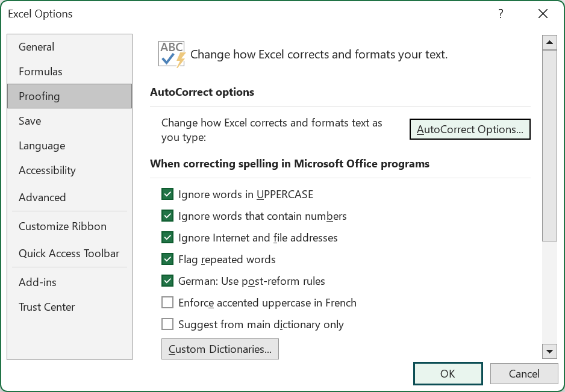Open AutoCorrect Options dialog
The height and width of the screenshot is (392, 565).
470,129
